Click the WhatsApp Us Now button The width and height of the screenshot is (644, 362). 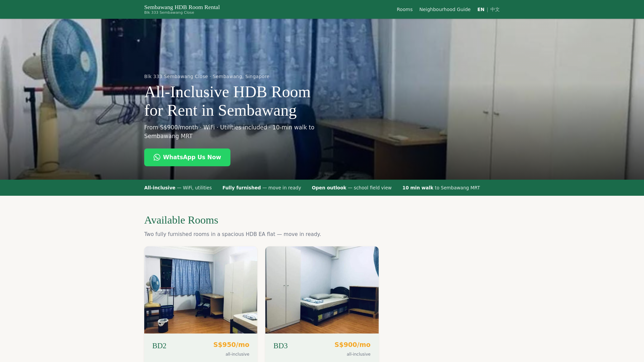(187, 157)
